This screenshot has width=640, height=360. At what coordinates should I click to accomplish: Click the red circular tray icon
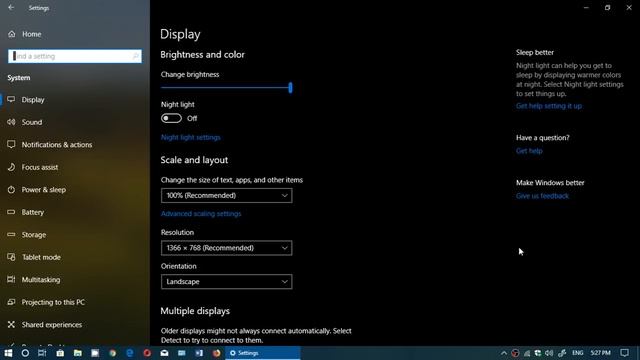point(516,353)
